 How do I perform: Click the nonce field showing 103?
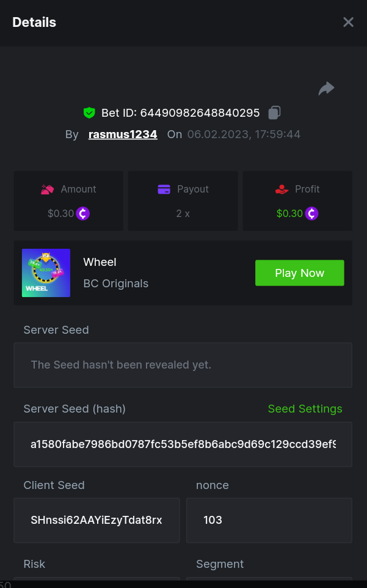coord(269,520)
